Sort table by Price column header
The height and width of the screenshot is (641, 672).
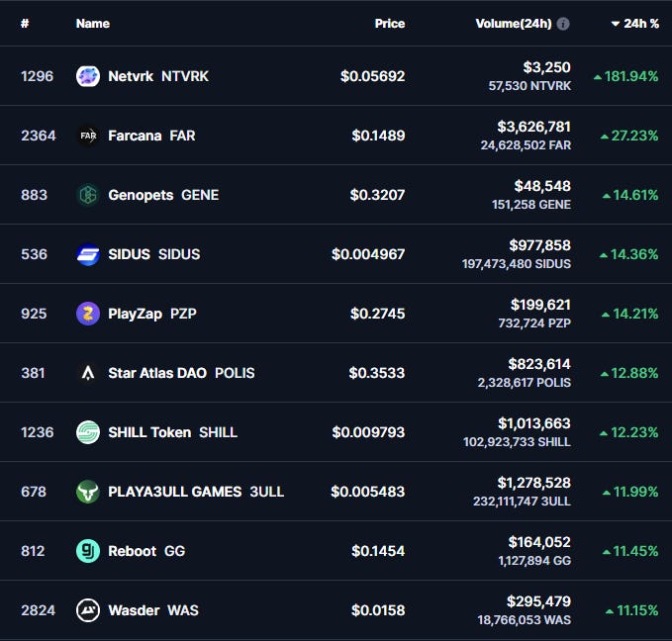pyautogui.click(x=390, y=24)
